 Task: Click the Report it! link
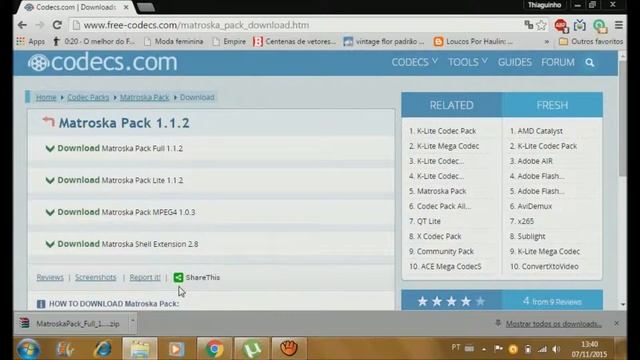[145, 277]
